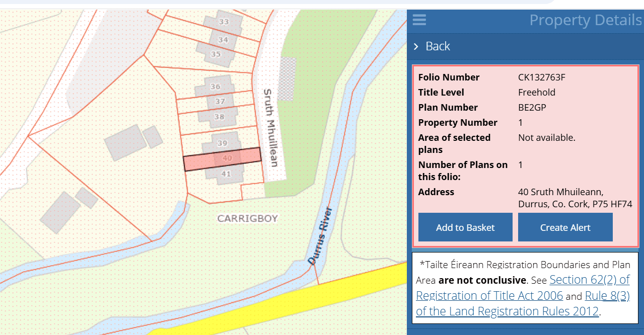Select plot 39 on the map
The height and width of the screenshot is (335, 644).
(222, 143)
